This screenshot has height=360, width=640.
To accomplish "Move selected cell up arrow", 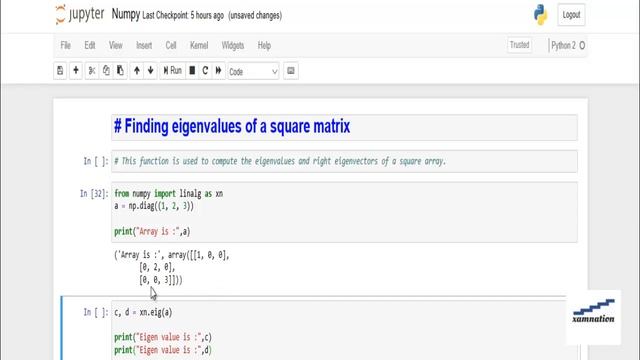I will click(x=137, y=71).
